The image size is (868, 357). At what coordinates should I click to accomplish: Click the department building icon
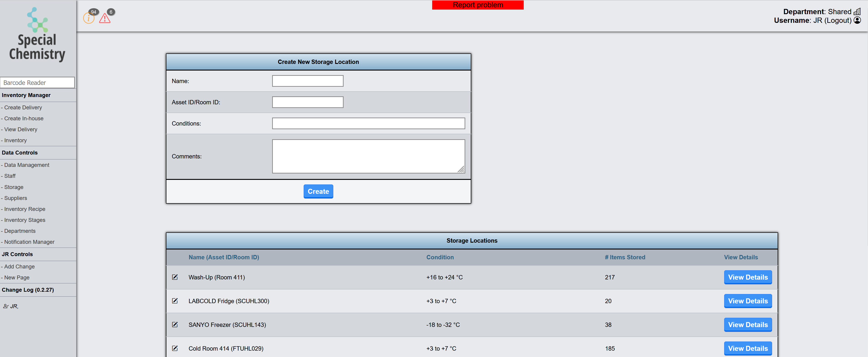(857, 11)
